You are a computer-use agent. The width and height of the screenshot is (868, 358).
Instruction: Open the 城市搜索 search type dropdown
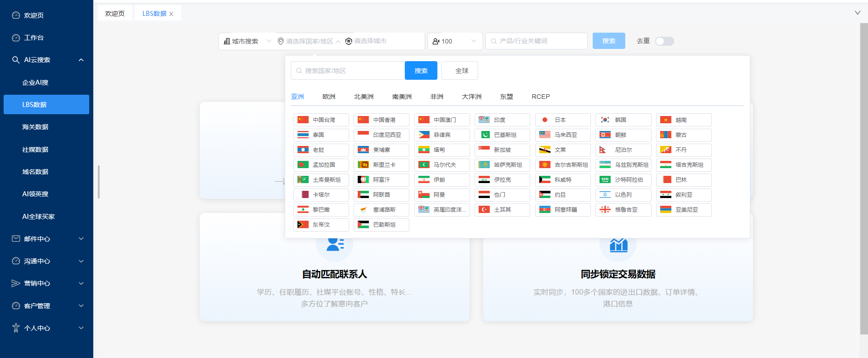248,41
